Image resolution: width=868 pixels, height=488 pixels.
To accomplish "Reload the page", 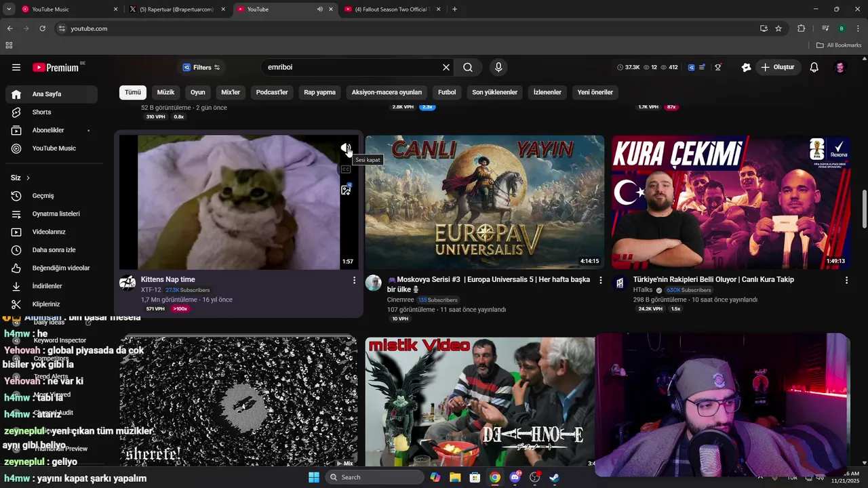I will 42,28.
